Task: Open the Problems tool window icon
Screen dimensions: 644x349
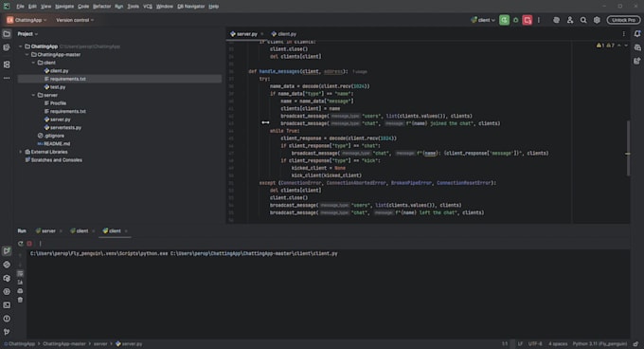Action: pyautogui.click(x=7, y=319)
